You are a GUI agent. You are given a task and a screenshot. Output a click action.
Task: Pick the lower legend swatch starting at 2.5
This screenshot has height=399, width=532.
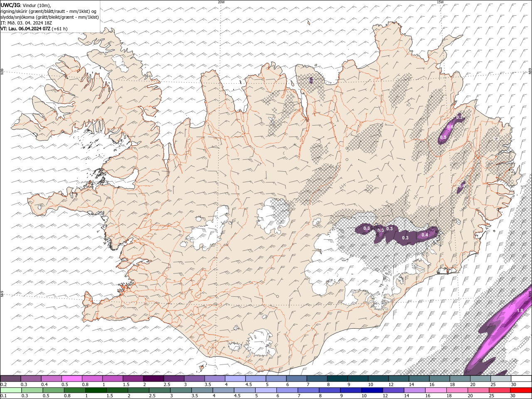(x=160, y=390)
